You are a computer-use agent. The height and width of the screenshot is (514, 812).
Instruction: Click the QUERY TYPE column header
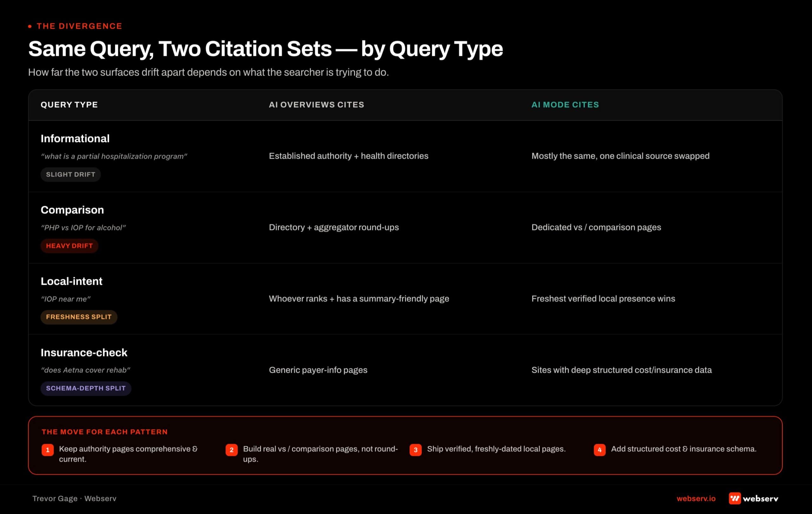(x=69, y=105)
